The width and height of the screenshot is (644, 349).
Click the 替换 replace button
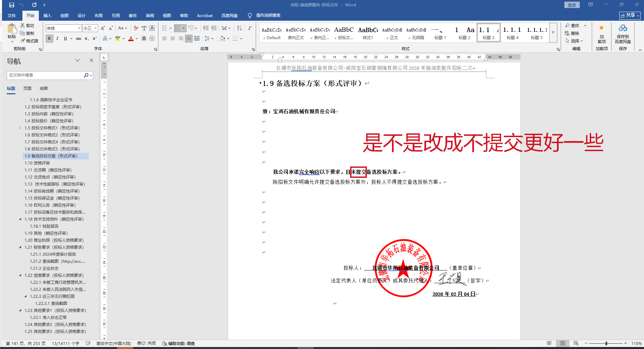pyautogui.click(x=572, y=33)
